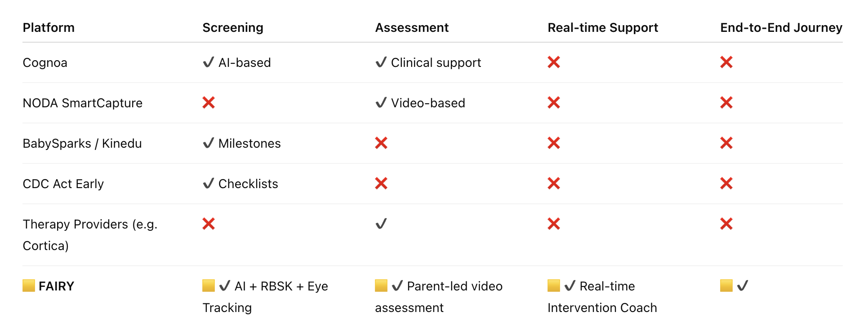This screenshot has height=334, width=868.
Task: Click the End-to-End Journey column header
Action: (781, 28)
